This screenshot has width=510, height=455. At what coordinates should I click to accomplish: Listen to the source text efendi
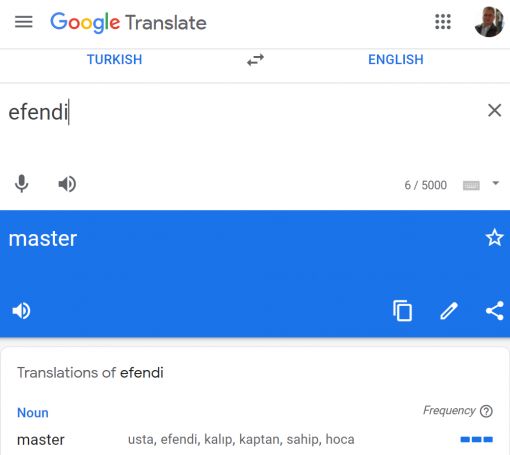tap(67, 184)
